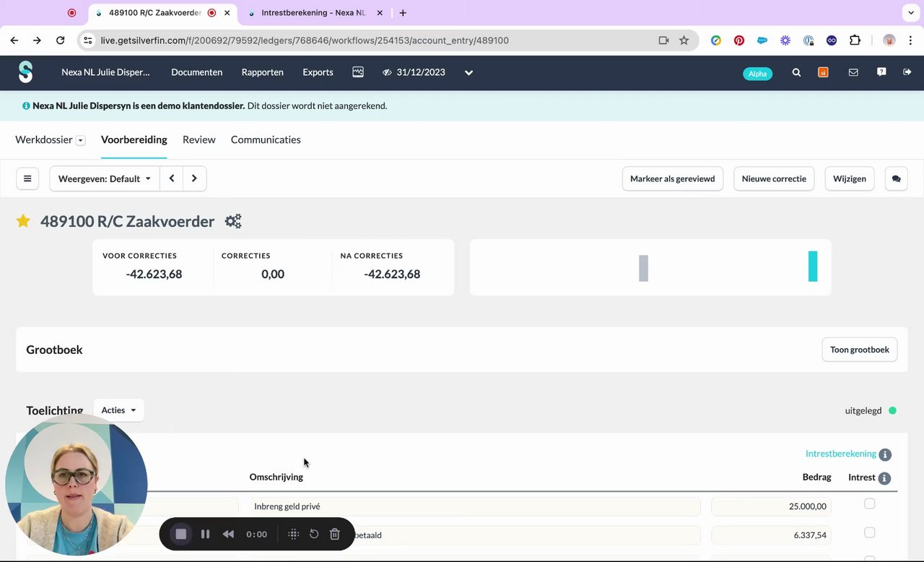Rewind the screen recording
This screenshot has height=562, width=924.
[228, 535]
